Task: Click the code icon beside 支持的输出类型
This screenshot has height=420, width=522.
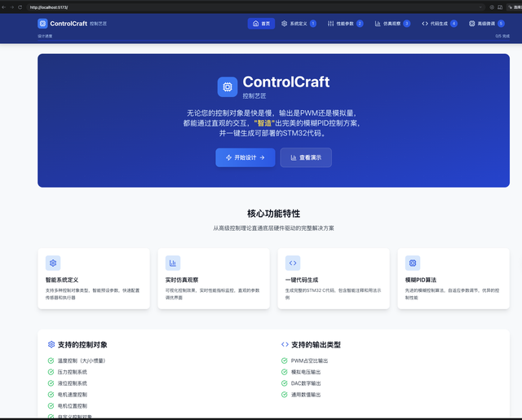Action: (285, 344)
